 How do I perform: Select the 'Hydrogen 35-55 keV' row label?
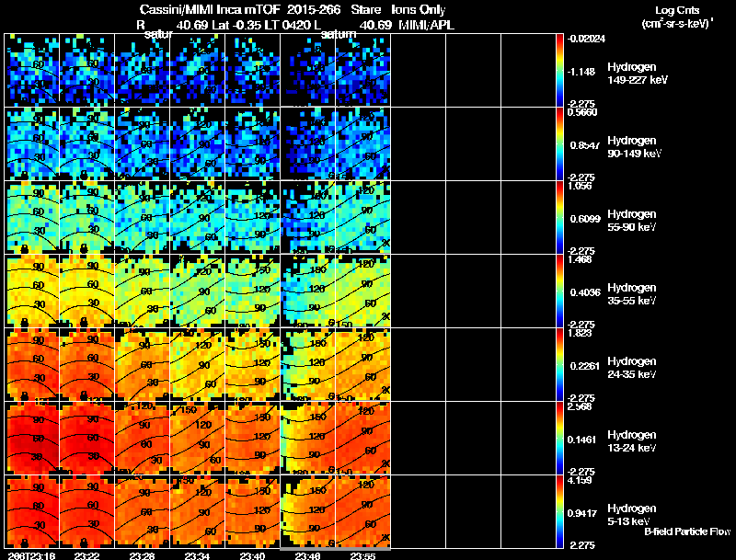pos(632,294)
